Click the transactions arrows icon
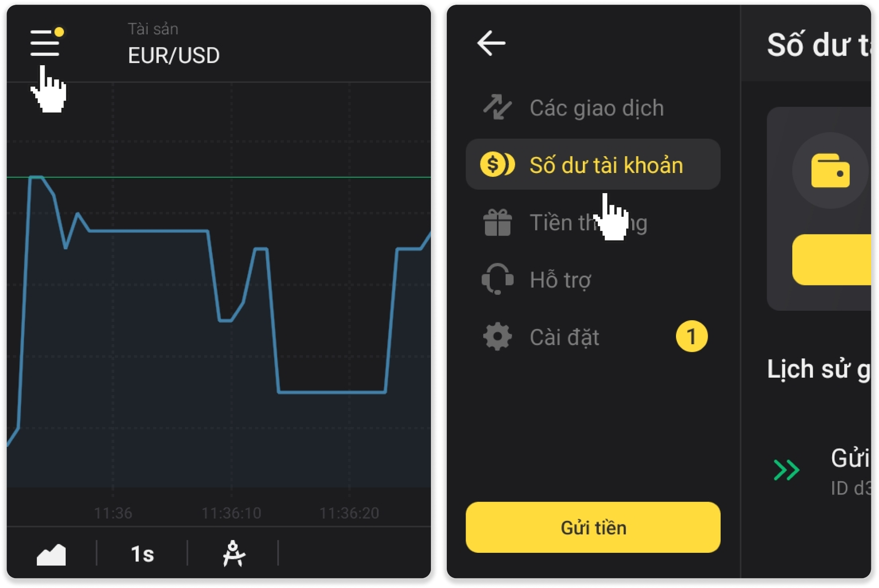This screenshot has width=879, height=588. click(x=497, y=107)
